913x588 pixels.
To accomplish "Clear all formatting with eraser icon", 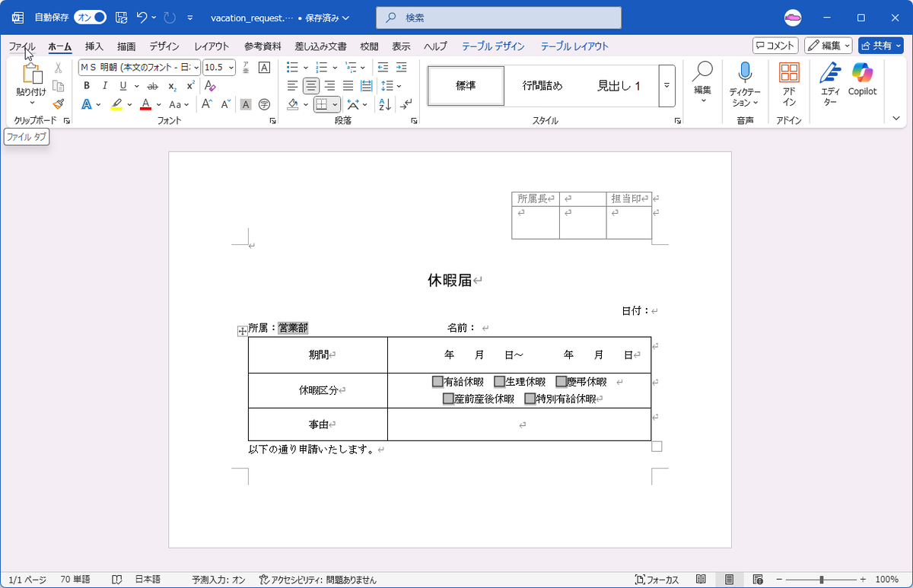I will [x=211, y=86].
